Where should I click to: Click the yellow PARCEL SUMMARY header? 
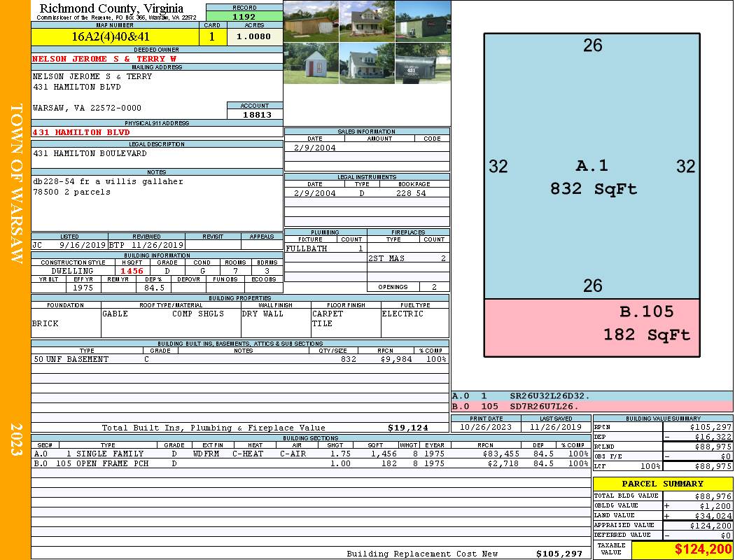pos(662,484)
